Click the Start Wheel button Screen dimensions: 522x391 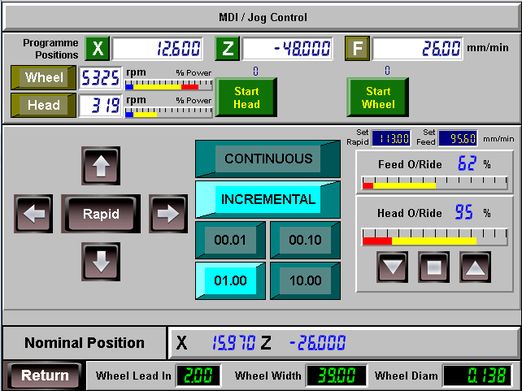tap(378, 97)
